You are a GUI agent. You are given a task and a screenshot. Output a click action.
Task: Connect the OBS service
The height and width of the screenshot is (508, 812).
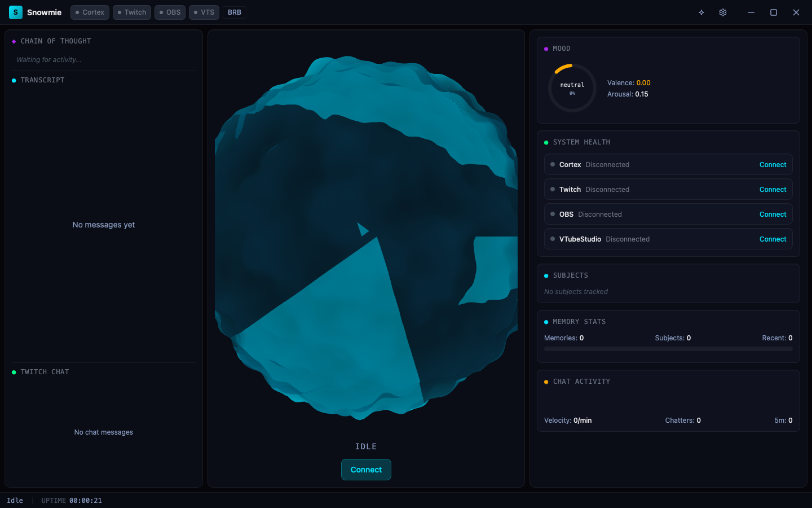(773, 214)
